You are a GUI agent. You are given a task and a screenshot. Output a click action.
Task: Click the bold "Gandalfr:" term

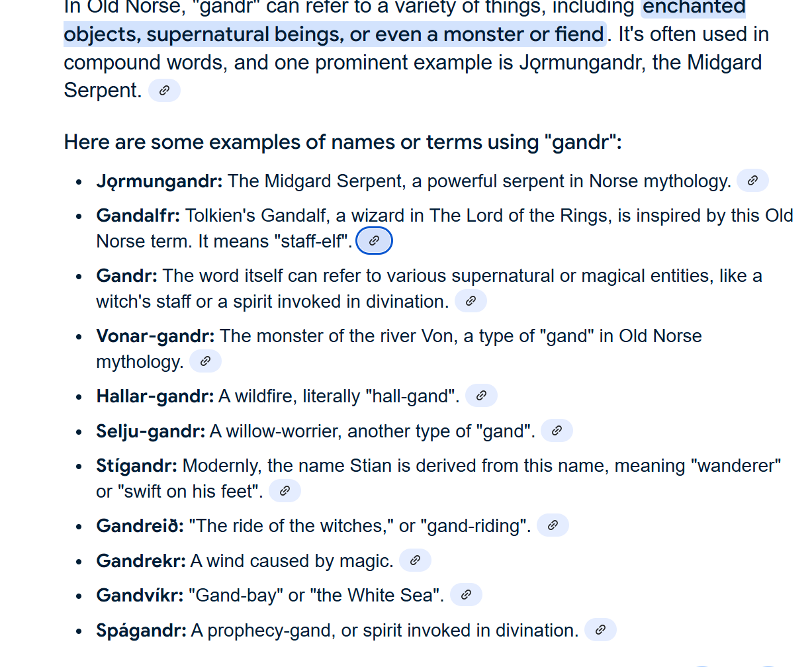(138, 216)
